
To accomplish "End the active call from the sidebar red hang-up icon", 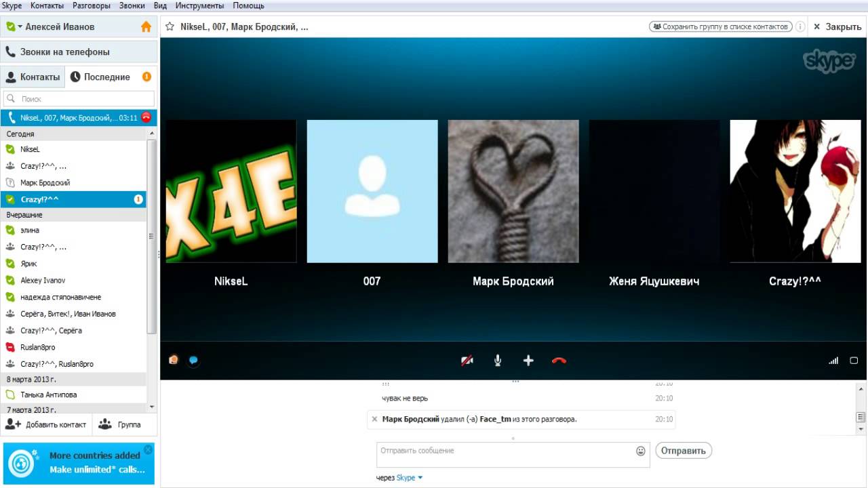I will pyautogui.click(x=146, y=118).
